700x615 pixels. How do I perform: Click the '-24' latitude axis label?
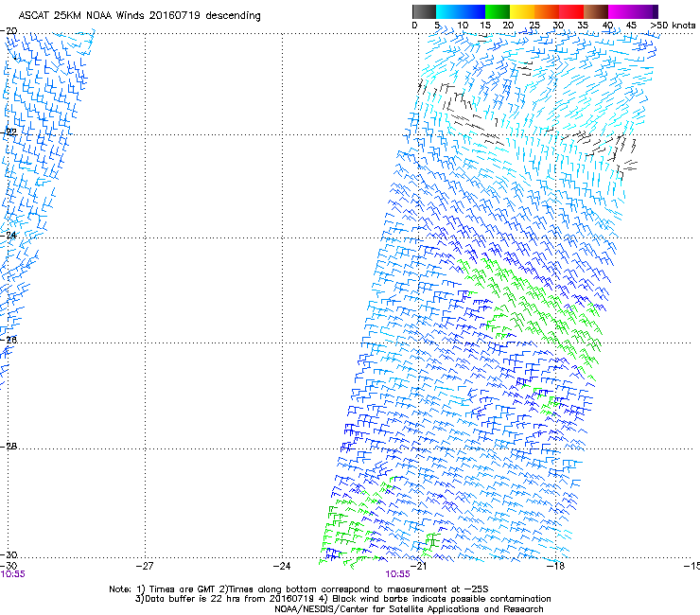(9, 235)
